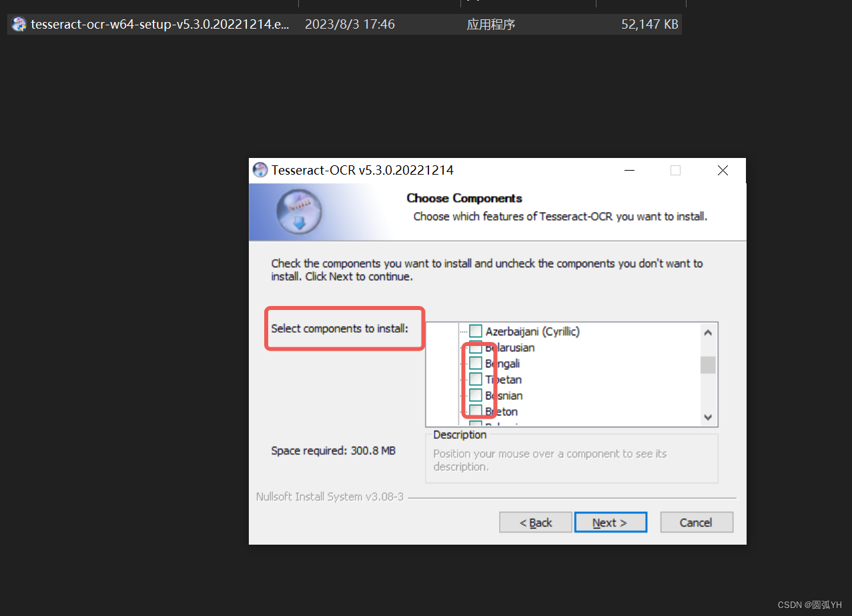The width and height of the screenshot is (852, 616).
Task: Cancel the Tesseract-OCR installation
Action: [x=696, y=522]
